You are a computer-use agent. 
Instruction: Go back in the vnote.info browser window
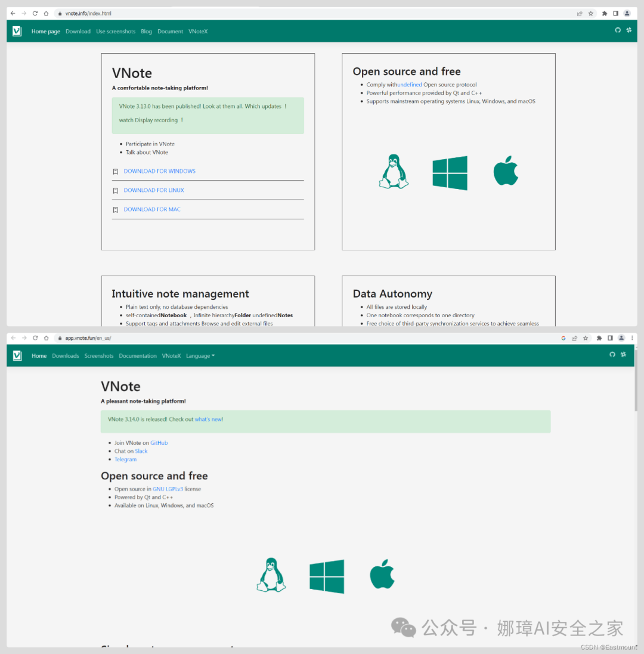point(13,13)
